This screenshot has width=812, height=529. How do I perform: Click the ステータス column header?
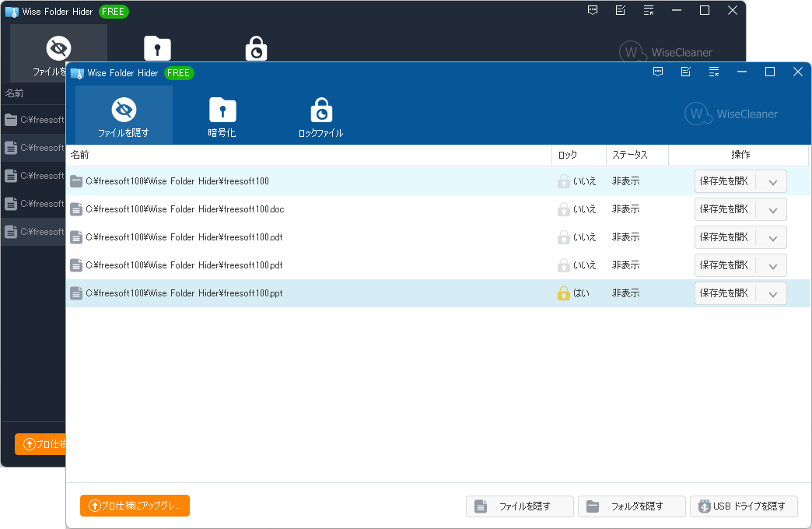tap(636, 155)
